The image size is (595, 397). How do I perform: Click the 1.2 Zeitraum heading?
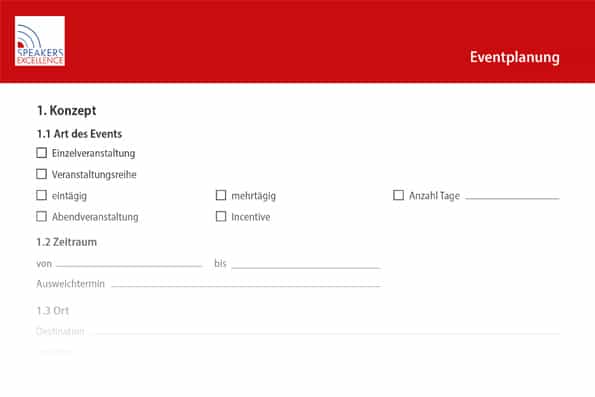point(66,242)
